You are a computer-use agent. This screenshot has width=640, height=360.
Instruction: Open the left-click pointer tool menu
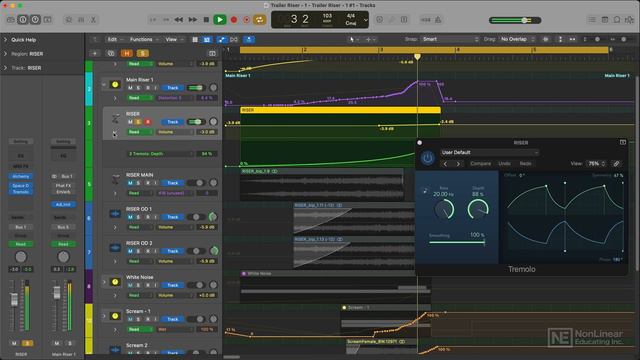tap(353, 40)
